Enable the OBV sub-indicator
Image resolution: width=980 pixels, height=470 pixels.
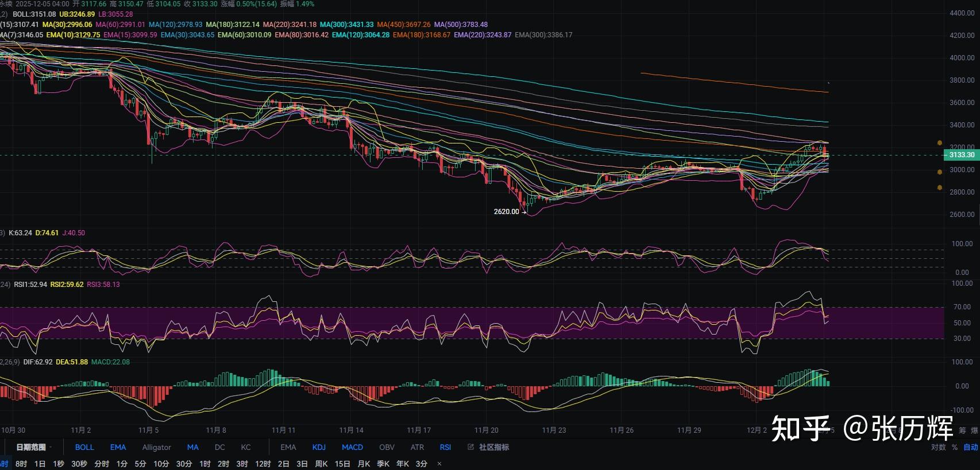[387, 447]
